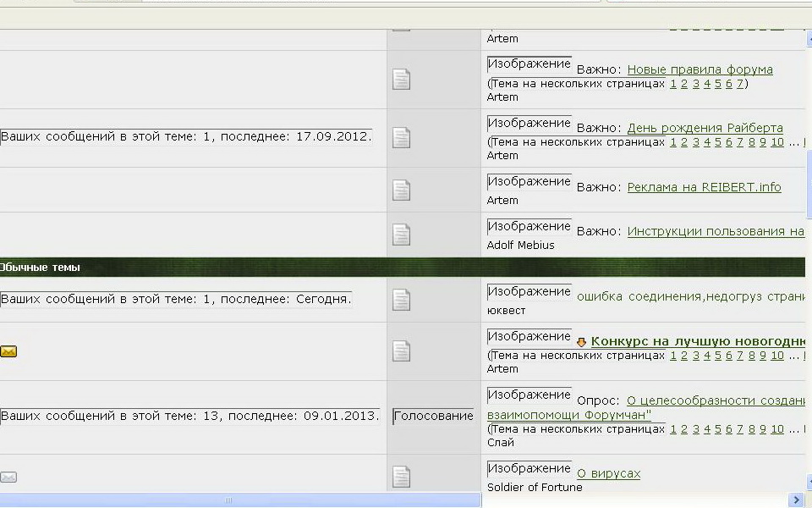Click Изображение placeholder in Реклама row

coord(529,182)
